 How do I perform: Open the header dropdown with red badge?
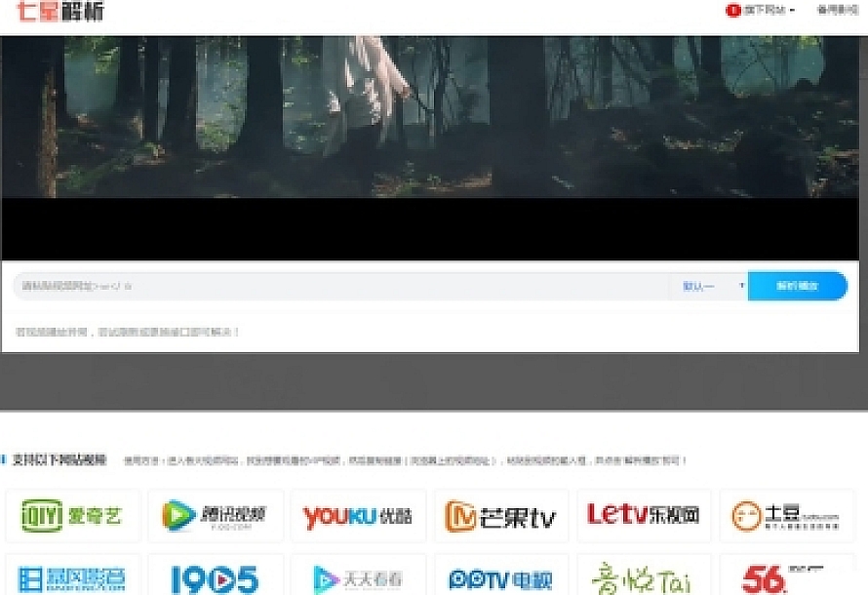[768, 10]
